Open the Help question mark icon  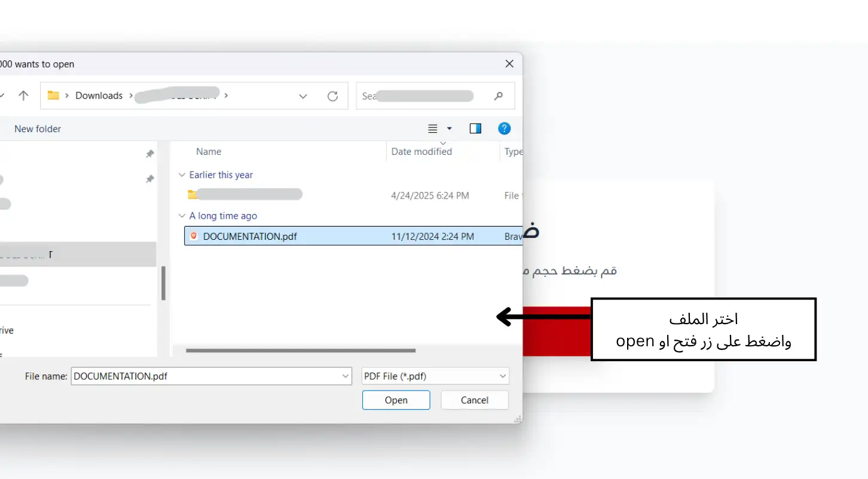[x=504, y=129]
